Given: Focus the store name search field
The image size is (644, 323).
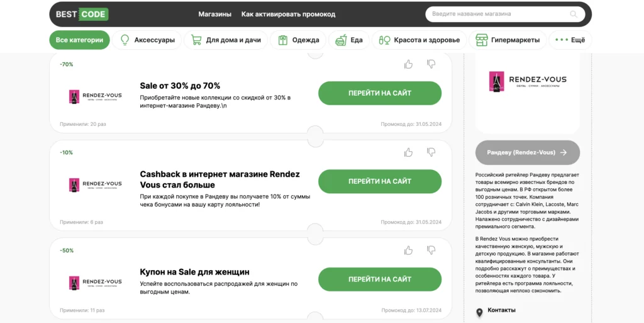Looking at the screenshot, I should click(x=497, y=14).
